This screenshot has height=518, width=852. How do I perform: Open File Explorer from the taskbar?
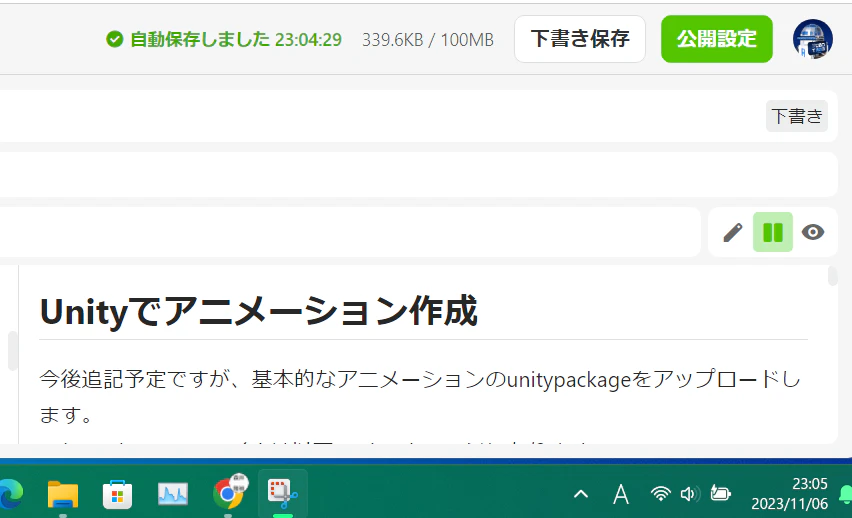point(63,494)
